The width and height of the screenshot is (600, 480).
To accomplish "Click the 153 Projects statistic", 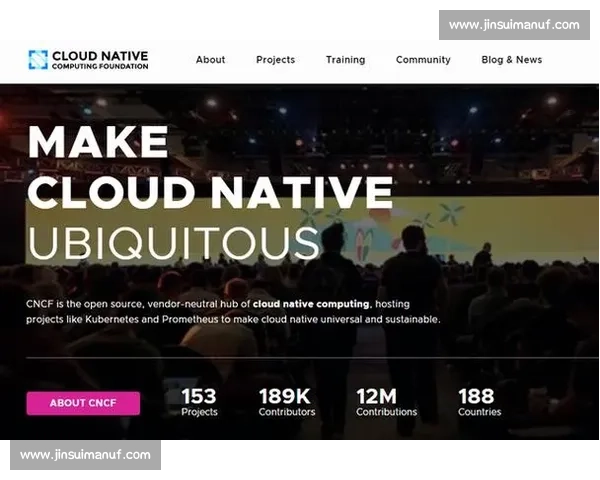I will tap(199, 402).
